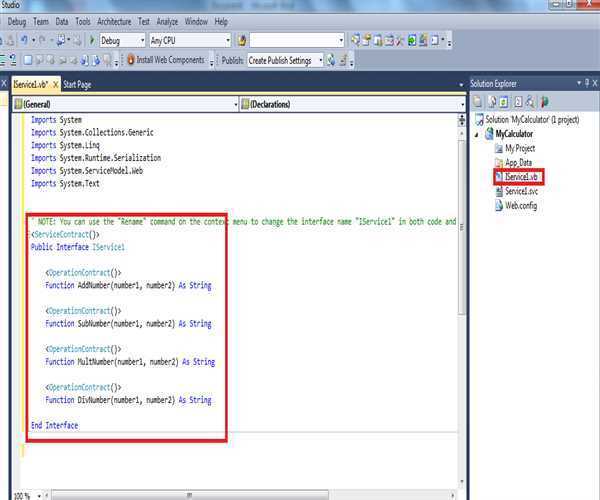Open the Web.config file

tap(523, 205)
